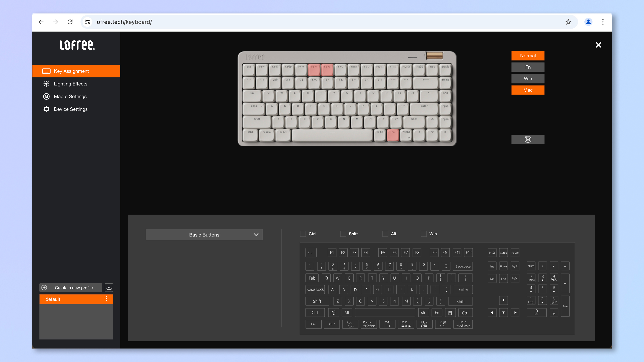Enable the Ctrl modifier checkbox

coord(303,234)
